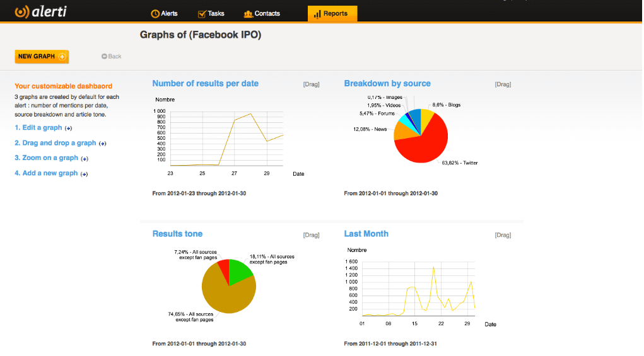Open the Tasks tab

[x=211, y=13]
